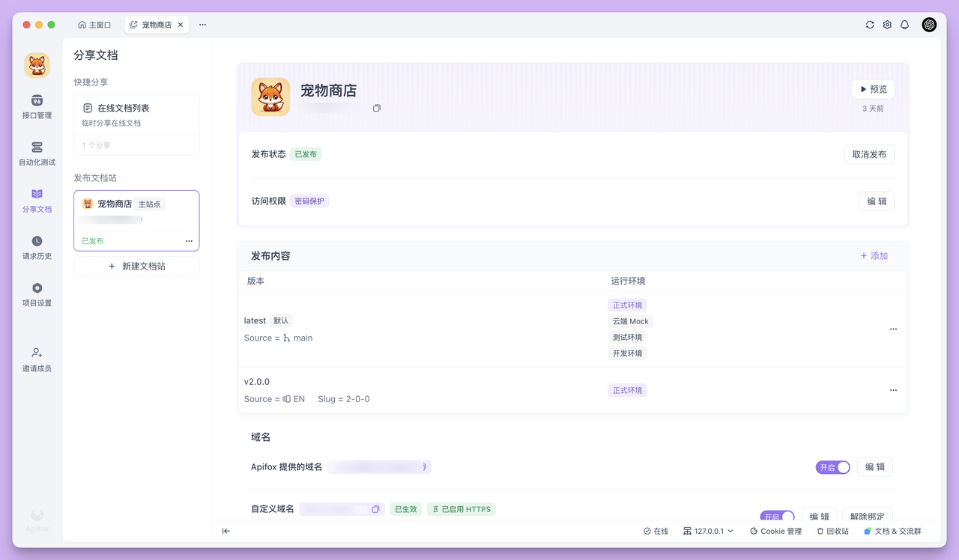Viewport: 959px width, 560px height.
Task: Open 回收站 in bottom bar
Action: (x=832, y=531)
